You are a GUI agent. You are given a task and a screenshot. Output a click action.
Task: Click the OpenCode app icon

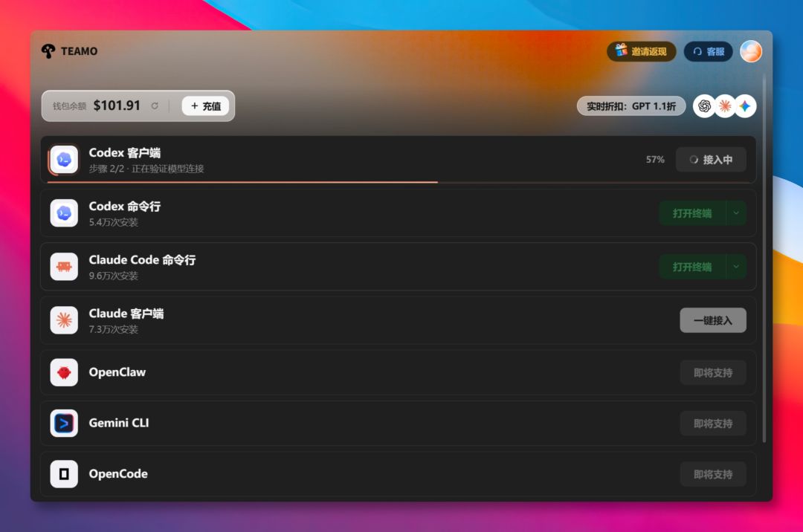(x=64, y=474)
